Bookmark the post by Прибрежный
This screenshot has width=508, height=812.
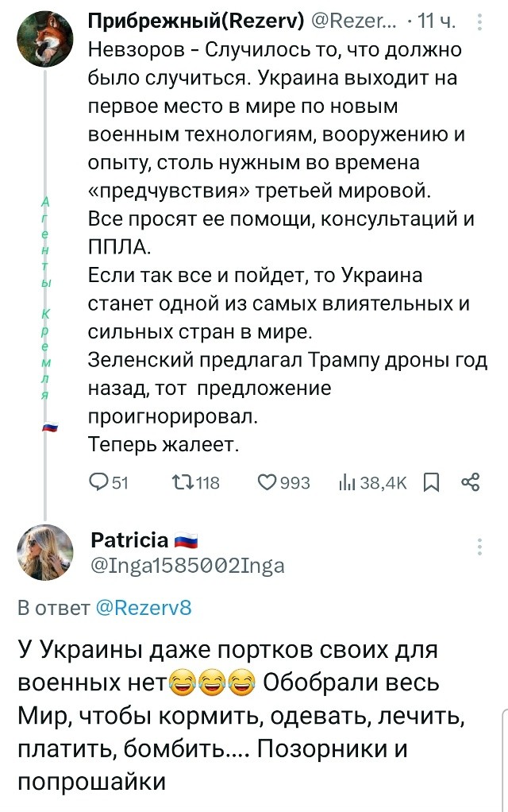click(x=431, y=482)
